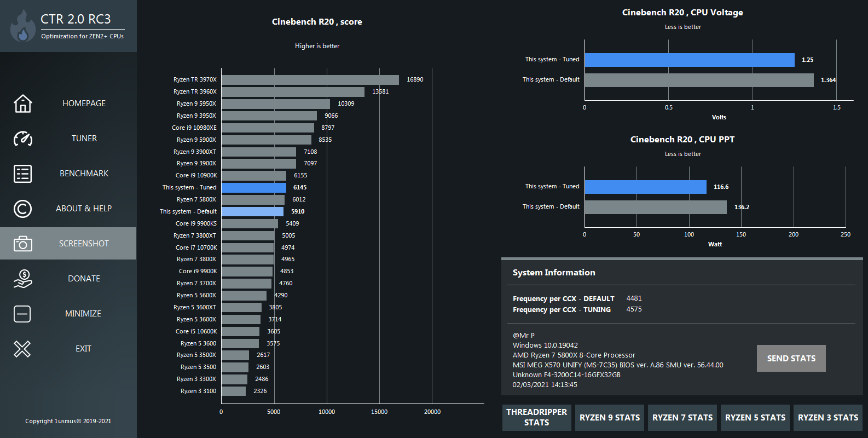The height and width of the screenshot is (438, 868).
Task: Click the Core i5 10600K label
Action: point(196,331)
